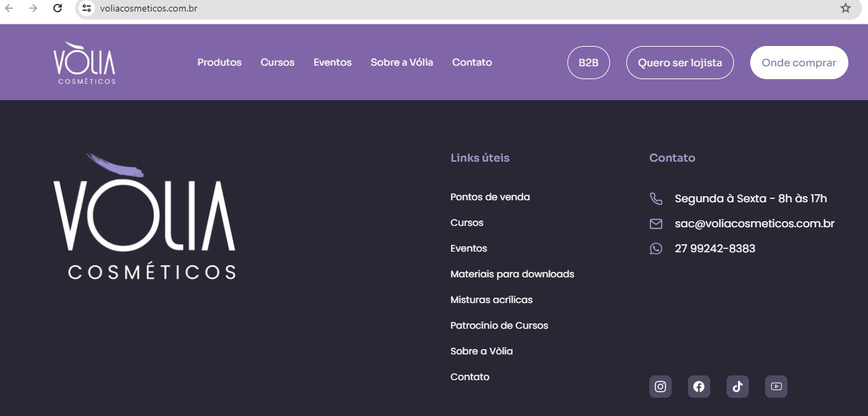Viewport: 868px width, 416px height.
Task: Open the Cursos item in the top navigation
Action: [x=278, y=62]
